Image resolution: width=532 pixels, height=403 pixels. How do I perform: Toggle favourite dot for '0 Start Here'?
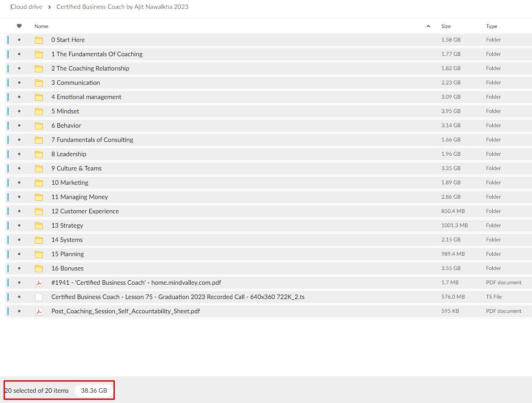pyautogui.click(x=19, y=40)
